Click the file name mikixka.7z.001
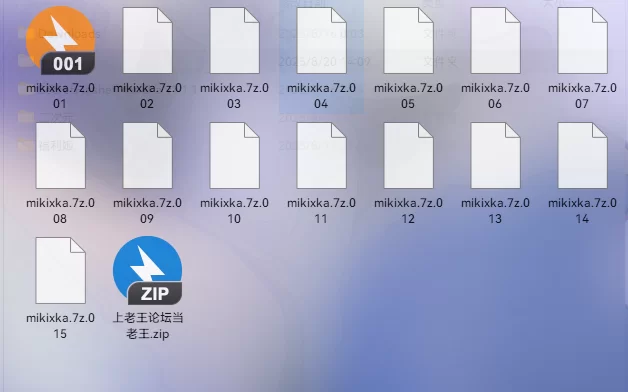The width and height of the screenshot is (628, 392). (x=60, y=96)
